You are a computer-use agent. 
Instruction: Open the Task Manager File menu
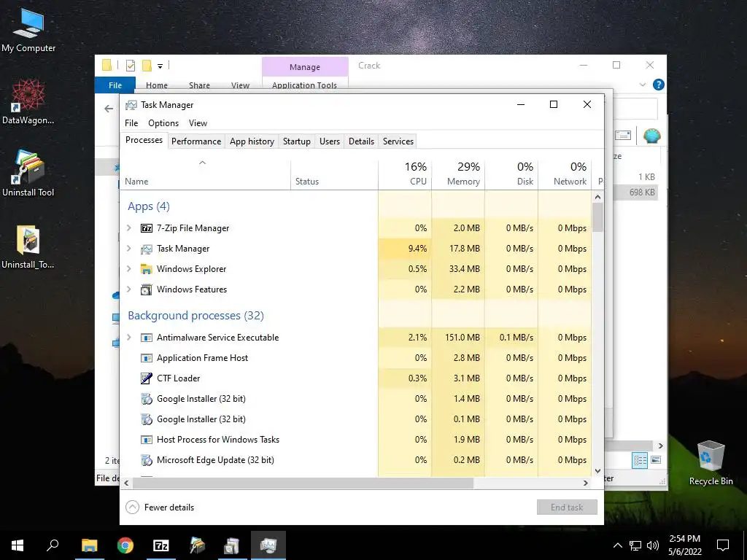click(x=131, y=123)
